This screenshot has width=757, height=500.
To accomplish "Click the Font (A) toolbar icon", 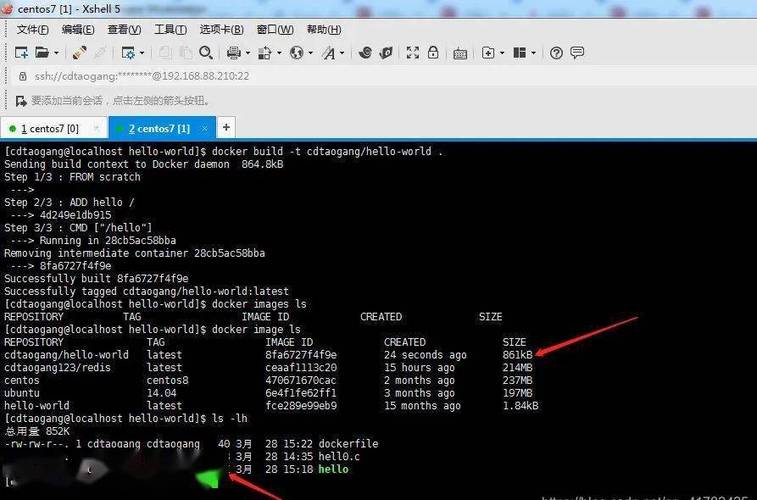I will click(329, 53).
